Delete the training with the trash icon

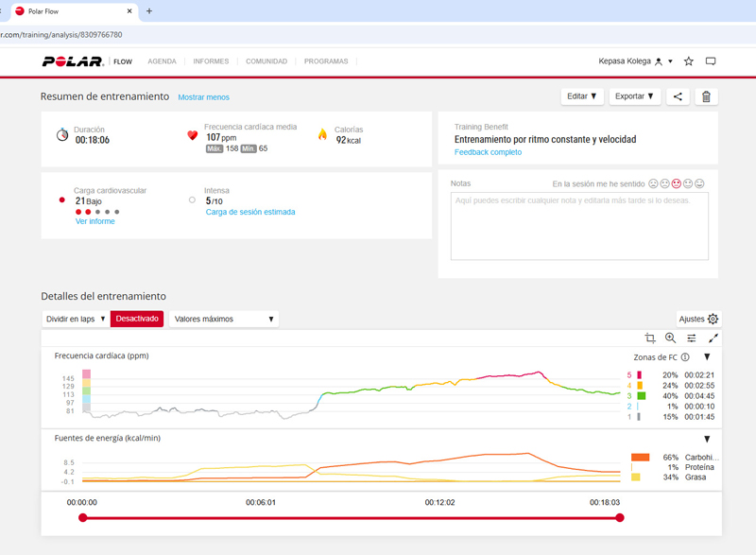click(x=706, y=96)
